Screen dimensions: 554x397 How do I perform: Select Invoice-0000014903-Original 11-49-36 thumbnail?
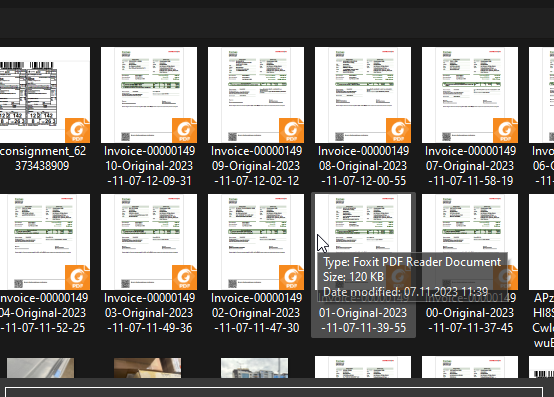149,242
